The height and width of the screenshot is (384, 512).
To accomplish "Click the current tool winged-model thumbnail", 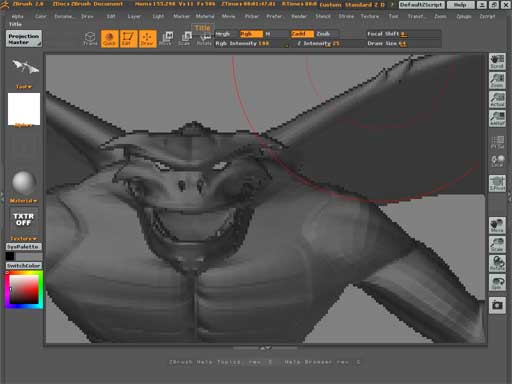I will click(25, 67).
